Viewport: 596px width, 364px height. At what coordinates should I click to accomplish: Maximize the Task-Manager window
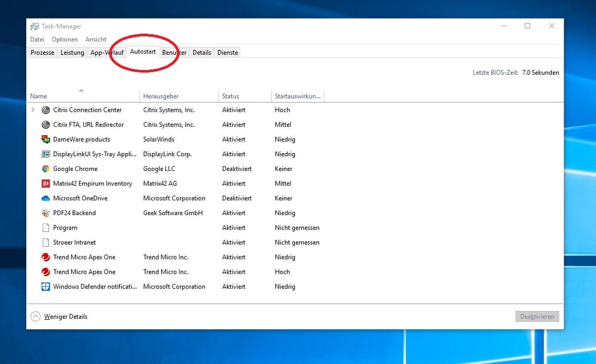click(x=528, y=26)
